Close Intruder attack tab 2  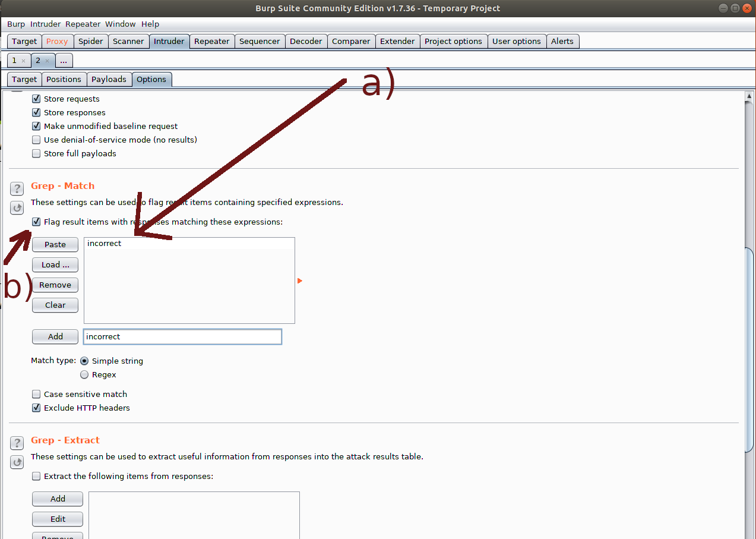[47, 61]
